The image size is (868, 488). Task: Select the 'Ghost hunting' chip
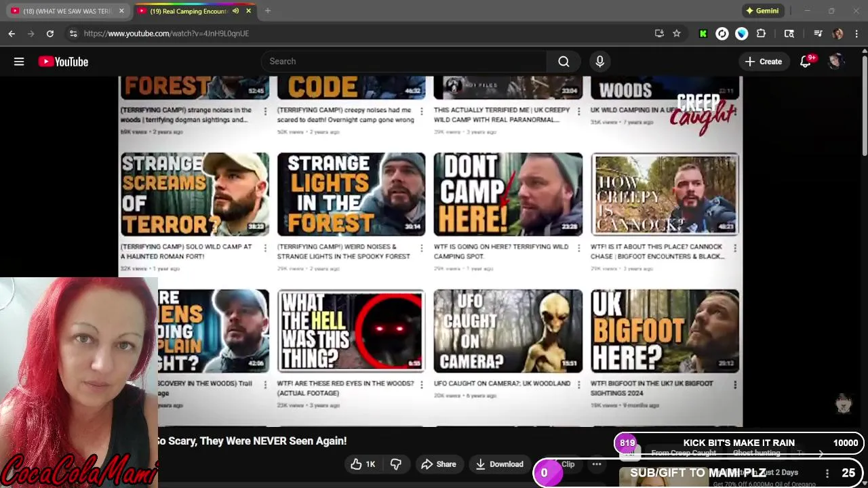click(x=756, y=453)
